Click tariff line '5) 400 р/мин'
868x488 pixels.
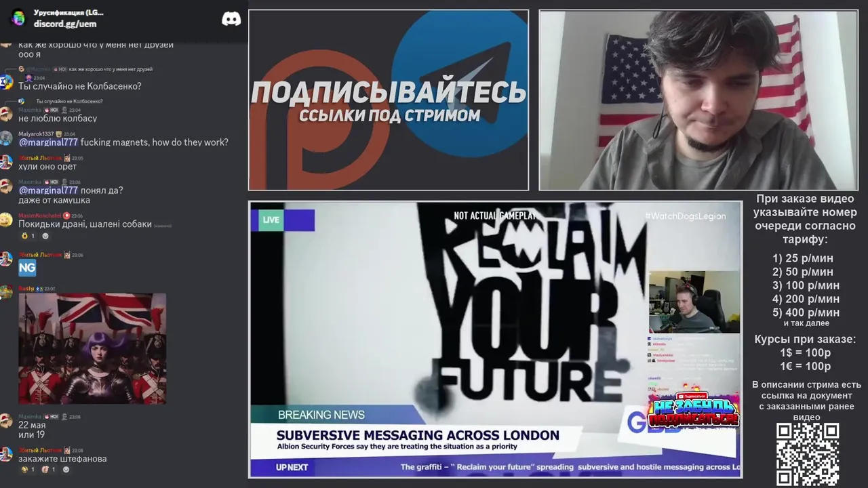click(x=806, y=312)
